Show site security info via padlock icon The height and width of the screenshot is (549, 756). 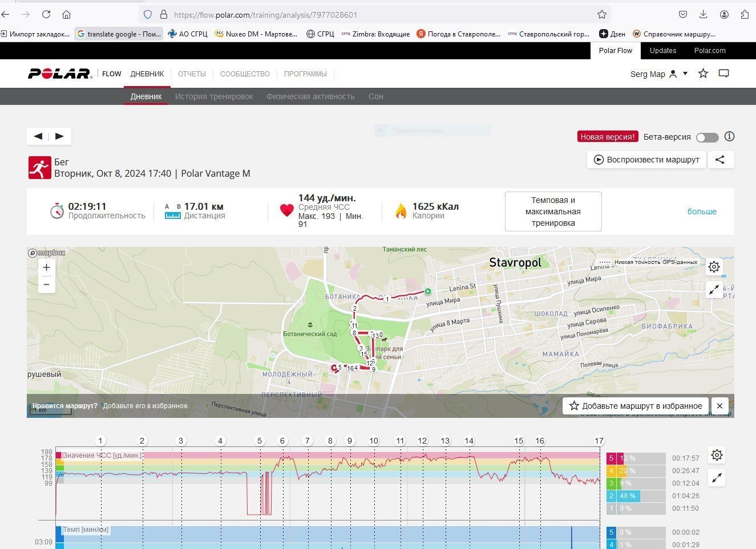[x=163, y=15]
